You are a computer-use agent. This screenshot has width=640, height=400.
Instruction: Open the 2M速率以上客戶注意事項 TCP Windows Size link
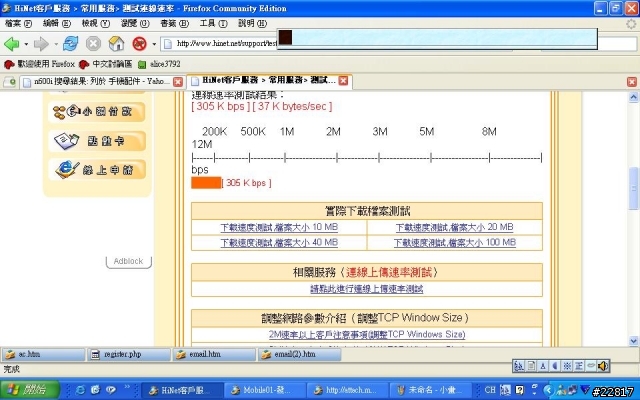(x=367, y=334)
